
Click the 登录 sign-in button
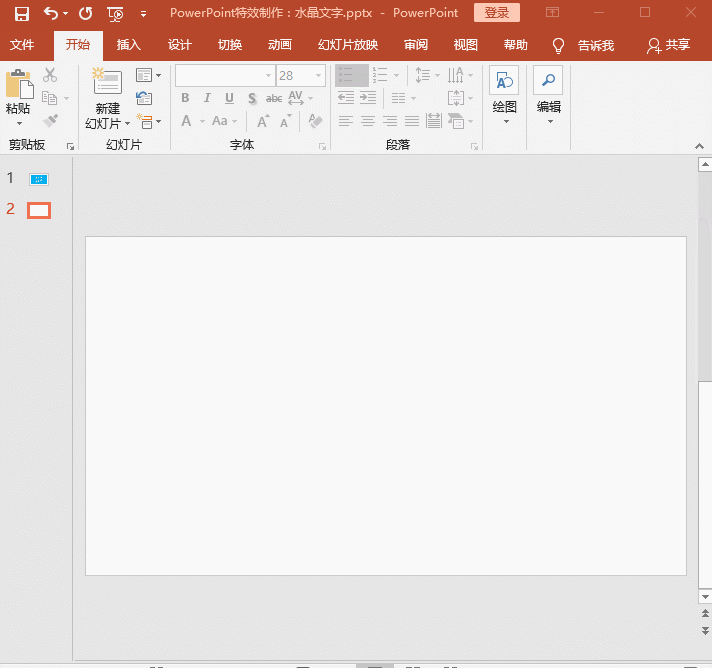[496, 13]
